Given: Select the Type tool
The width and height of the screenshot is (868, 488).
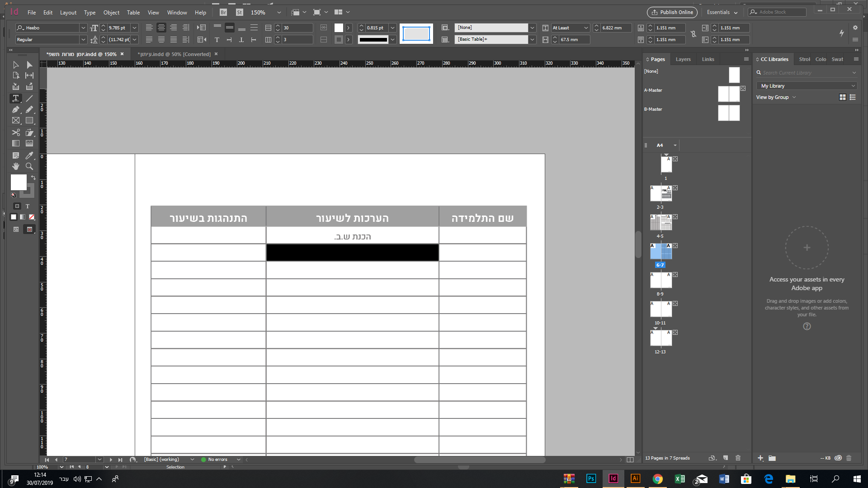Looking at the screenshot, I should [15, 98].
